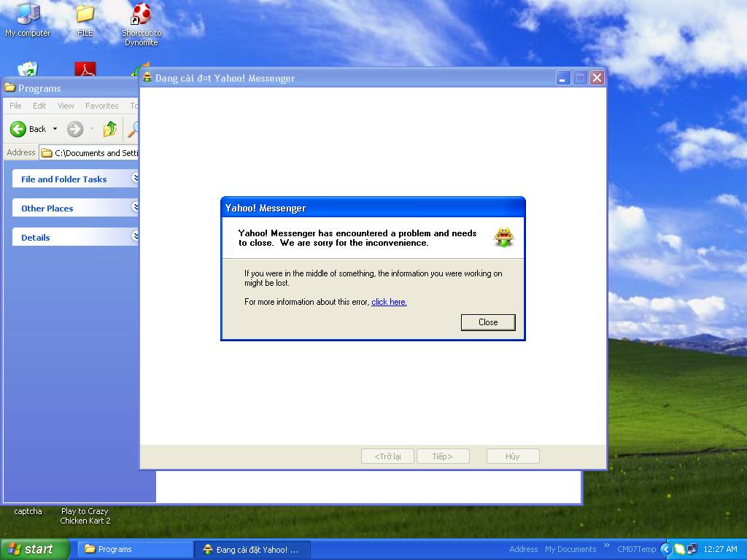Collapse the File and Folder Tasks panel
The image size is (747, 560).
135,178
